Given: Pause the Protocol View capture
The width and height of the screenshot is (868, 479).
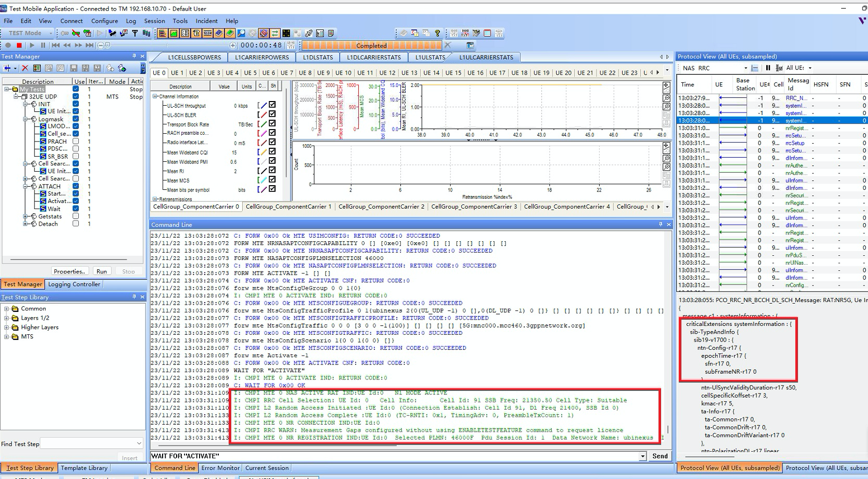Looking at the screenshot, I should [x=768, y=68].
